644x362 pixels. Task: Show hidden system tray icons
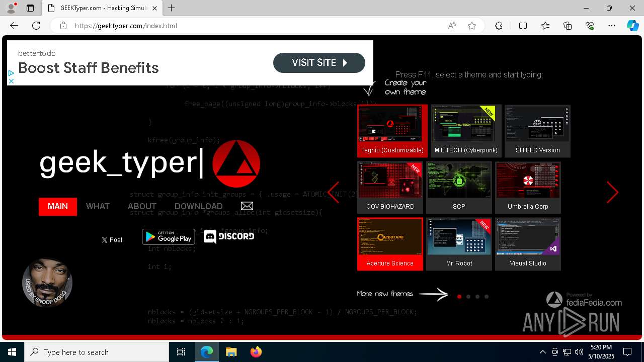(x=542, y=352)
